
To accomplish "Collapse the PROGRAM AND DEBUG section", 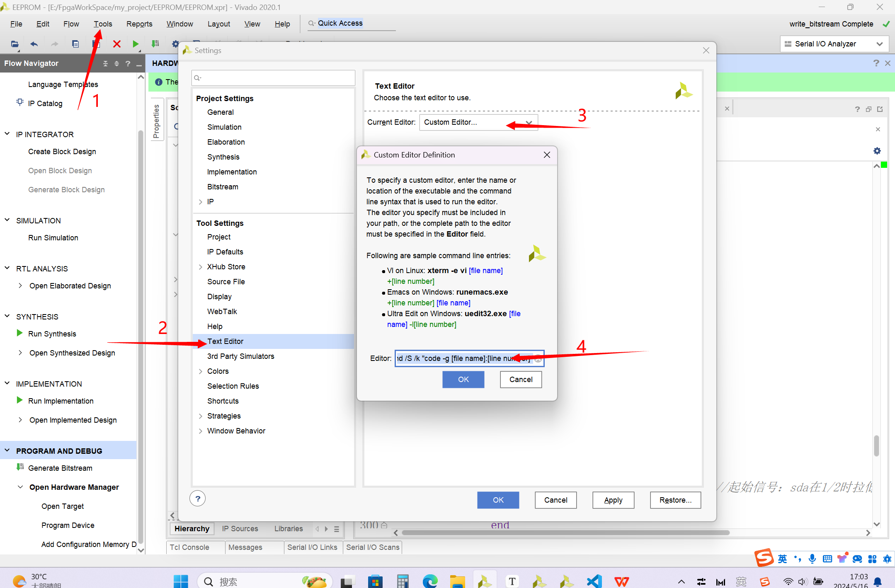I will coord(7,450).
